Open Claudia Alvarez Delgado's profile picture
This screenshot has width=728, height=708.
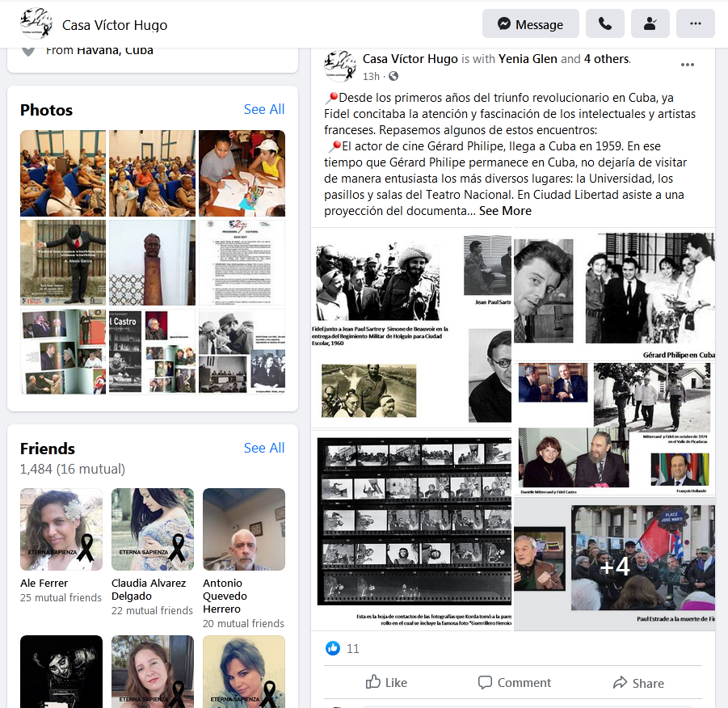coord(153,529)
